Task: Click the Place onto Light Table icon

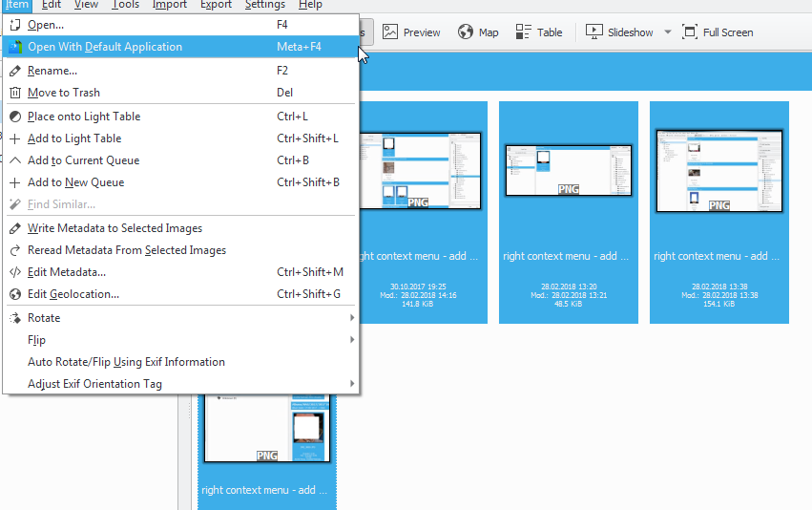Action: 14,117
